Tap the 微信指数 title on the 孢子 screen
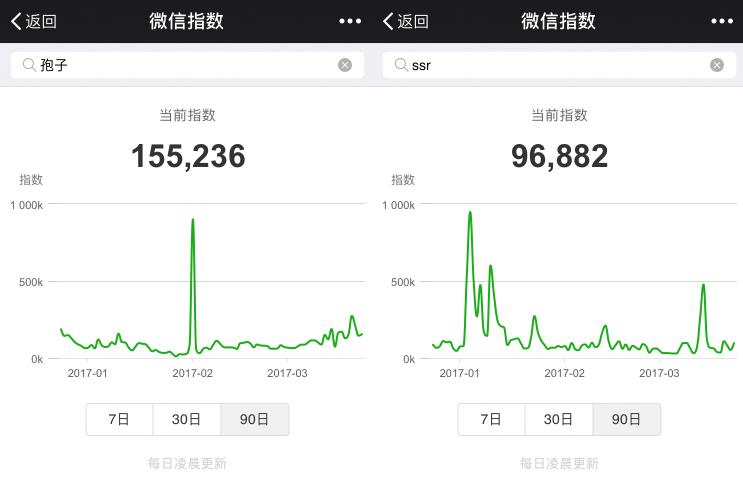This screenshot has width=743, height=497. click(186, 21)
